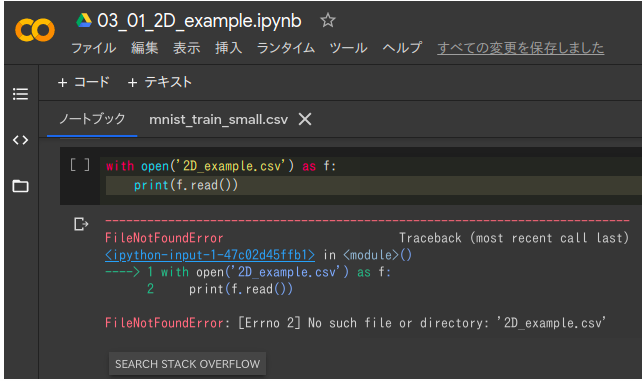Open the ヘルプ menu
The width and height of the screenshot is (642, 381).
402,48
